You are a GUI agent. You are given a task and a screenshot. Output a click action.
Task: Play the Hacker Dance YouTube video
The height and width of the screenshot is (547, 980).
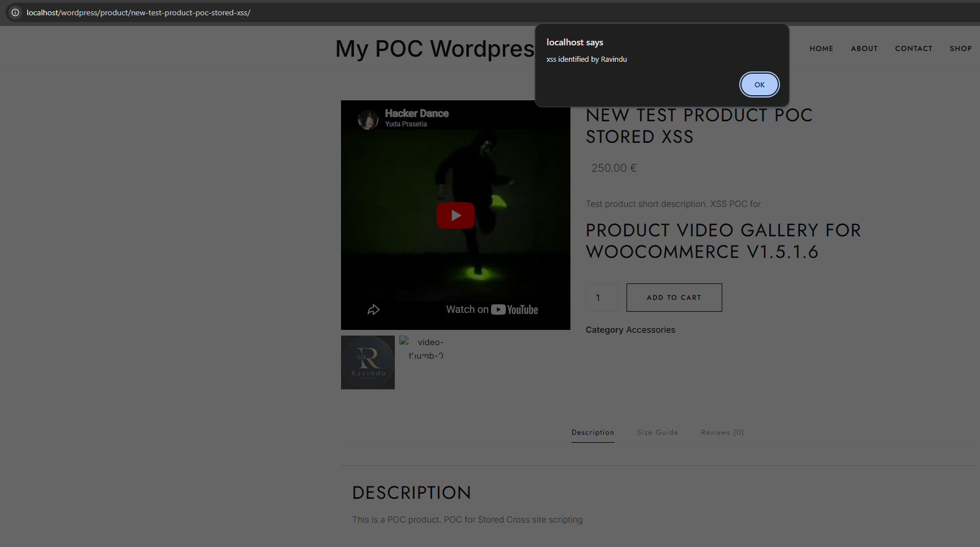[x=455, y=215]
